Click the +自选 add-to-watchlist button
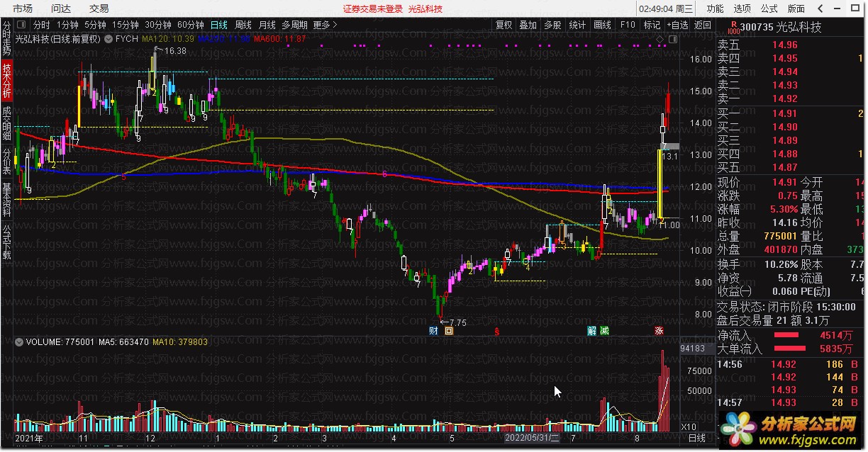Viewport: 868px width, 452px height. tap(677, 25)
